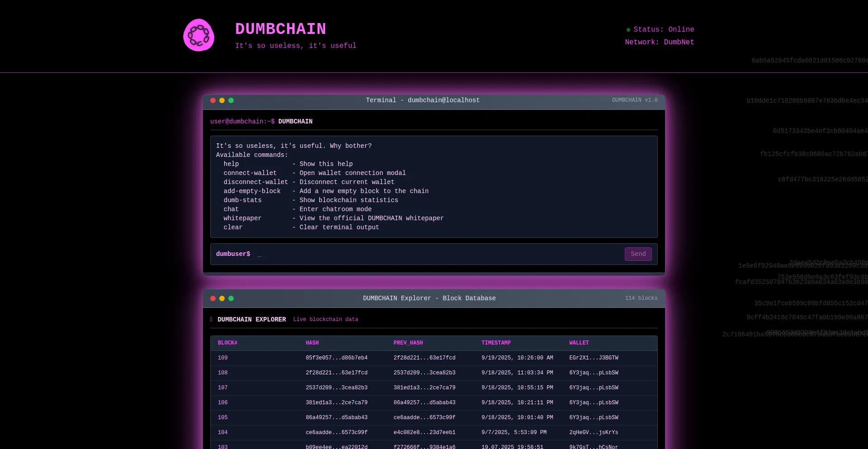Click the BLOCK# column header

227,343
